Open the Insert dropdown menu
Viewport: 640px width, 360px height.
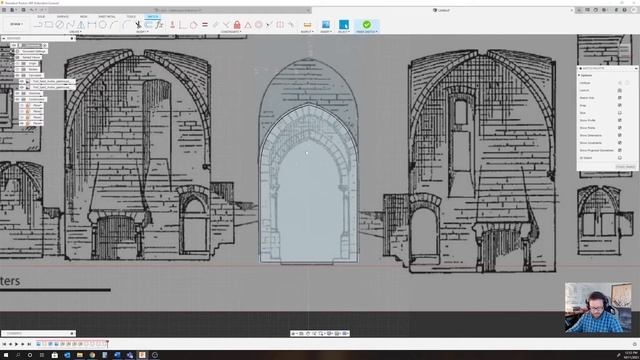point(326,32)
